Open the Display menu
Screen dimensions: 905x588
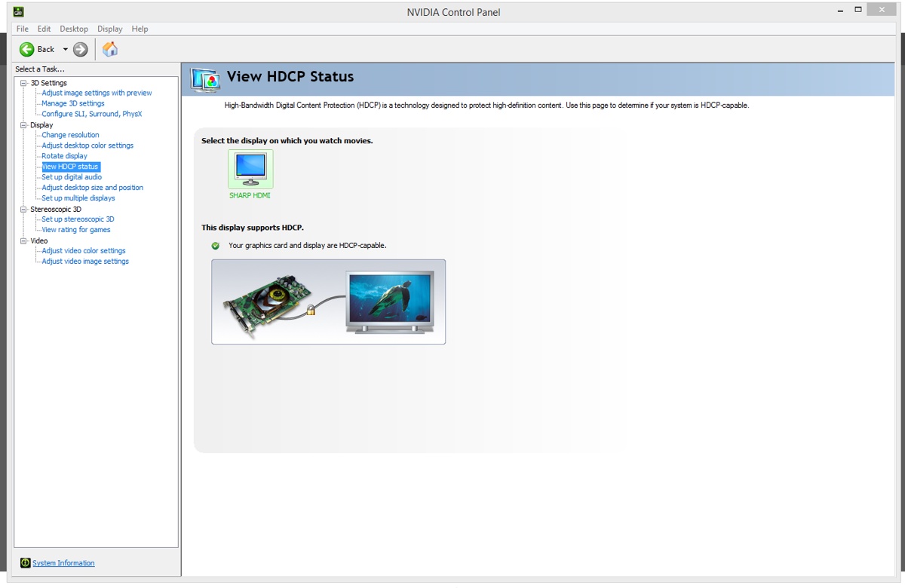click(x=109, y=29)
